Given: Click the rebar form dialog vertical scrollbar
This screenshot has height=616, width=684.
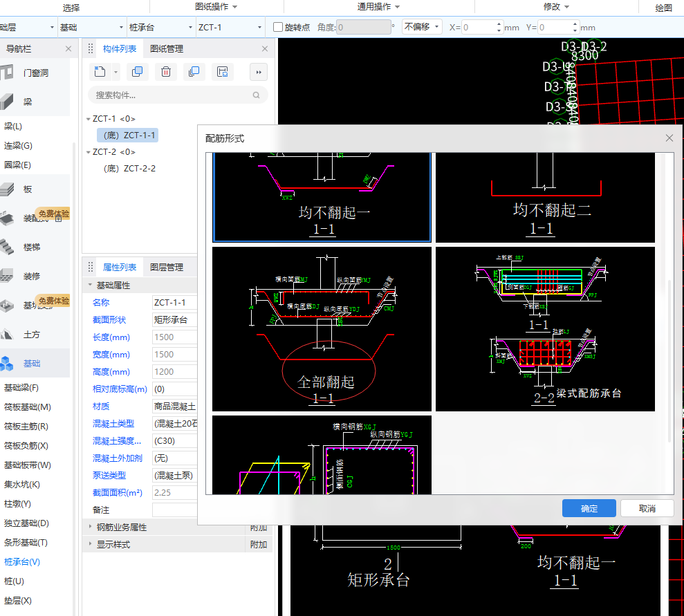Looking at the screenshot, I should pyautogui.click(x=669, y=362).
